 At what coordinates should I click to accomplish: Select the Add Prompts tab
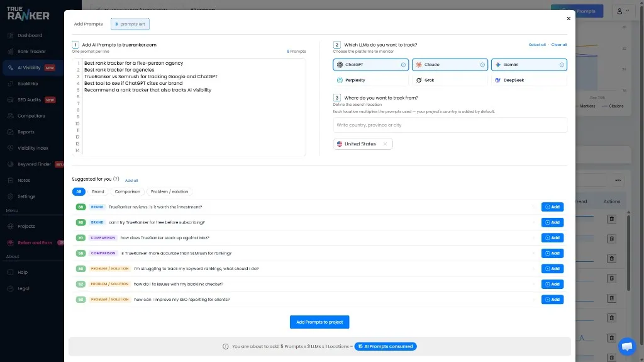[x=88, y=24]
